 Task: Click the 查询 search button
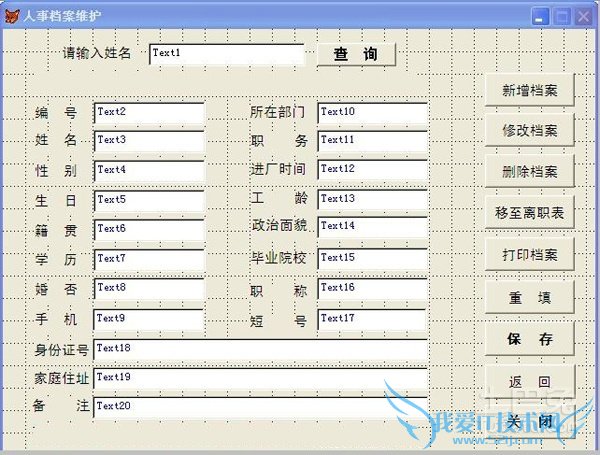click(x=356, y=54)
